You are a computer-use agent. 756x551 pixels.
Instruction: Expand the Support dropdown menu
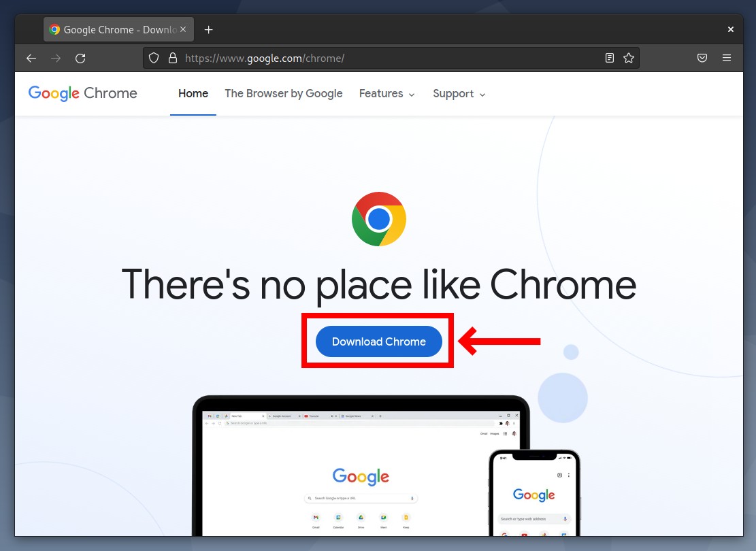[x=459, y=93]
